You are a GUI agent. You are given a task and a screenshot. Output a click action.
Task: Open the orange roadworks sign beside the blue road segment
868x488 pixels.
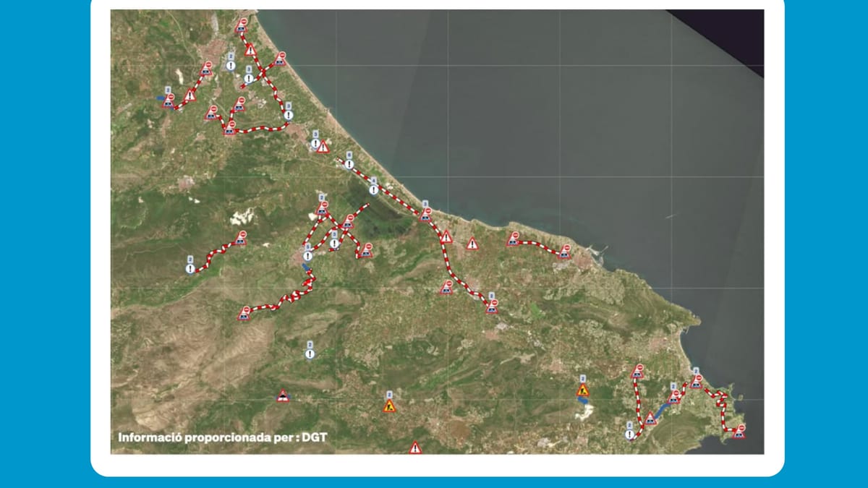[x=583, y=390]
